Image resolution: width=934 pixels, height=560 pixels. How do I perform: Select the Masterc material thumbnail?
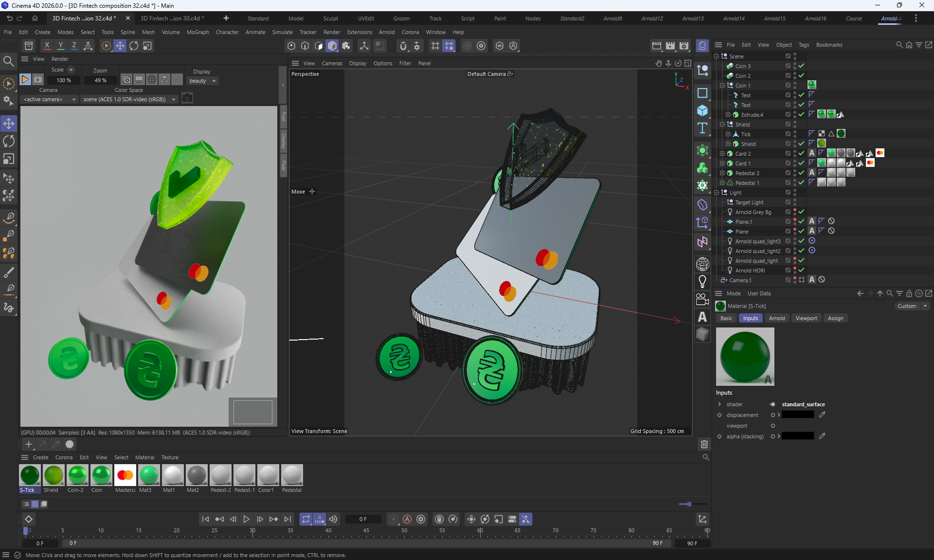(x=125, y=475)
